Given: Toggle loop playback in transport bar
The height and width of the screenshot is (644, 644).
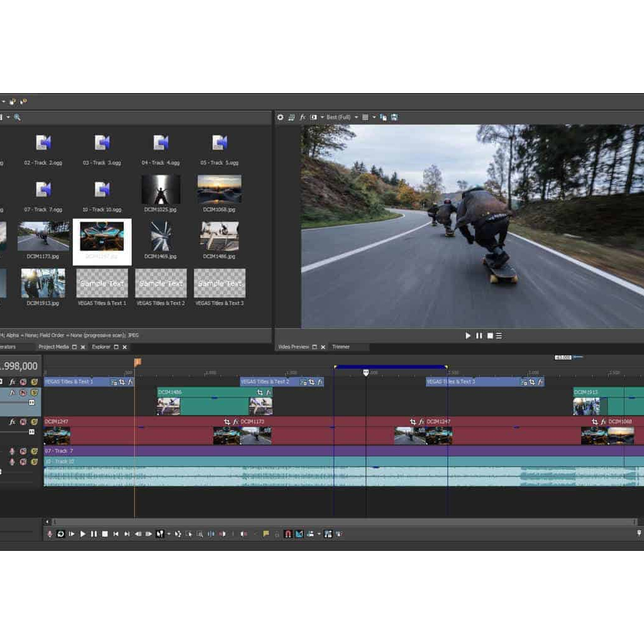Looking at the screenshot, I should coord(60,534).
